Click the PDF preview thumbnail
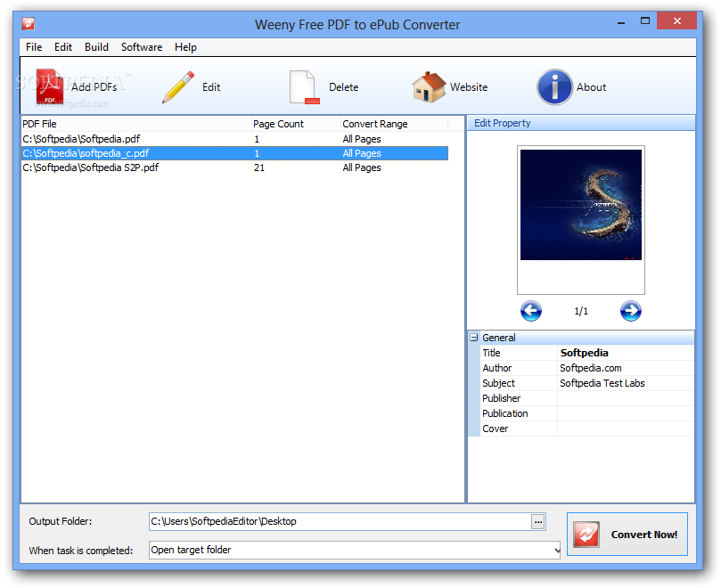 (x=581, y=205)
